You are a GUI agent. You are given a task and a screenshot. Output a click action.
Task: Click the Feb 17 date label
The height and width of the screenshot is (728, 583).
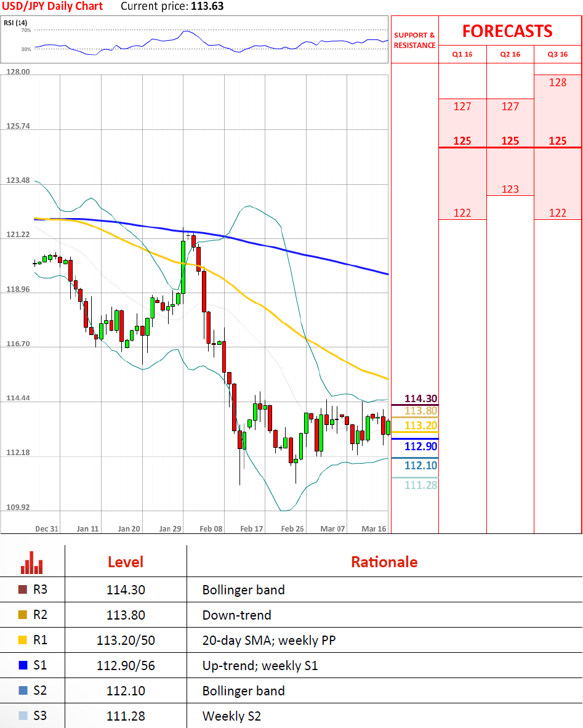[252, 529]
